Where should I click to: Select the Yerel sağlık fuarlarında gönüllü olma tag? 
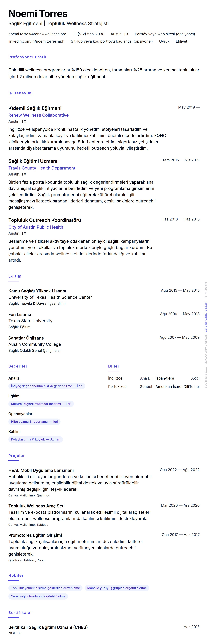click(x=38, y=596)
